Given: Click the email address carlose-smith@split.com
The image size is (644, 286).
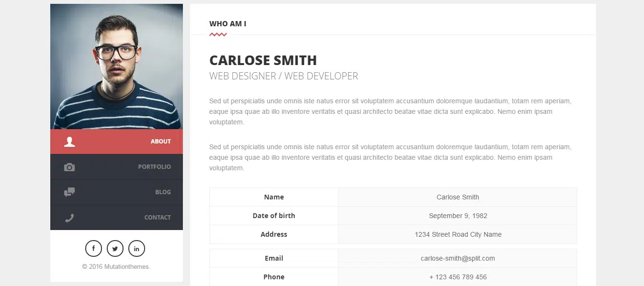Looking at the screenshot, I should click(458, 258).
